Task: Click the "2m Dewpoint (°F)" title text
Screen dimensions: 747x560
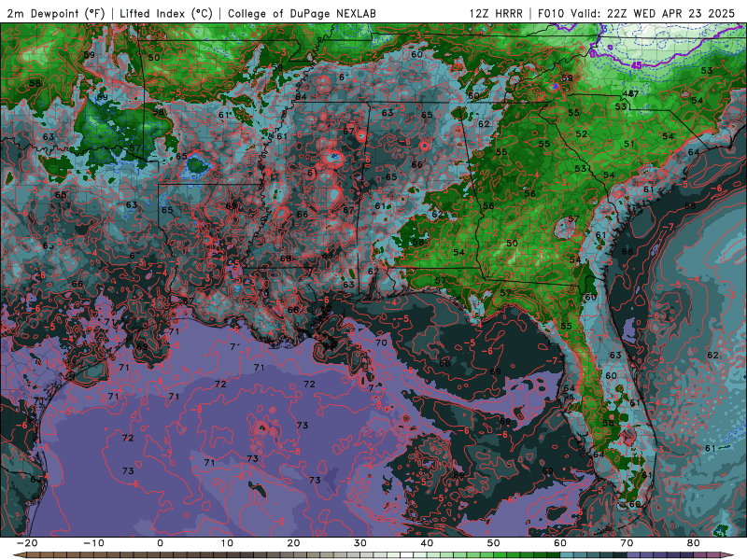Action: click(56, 14)
